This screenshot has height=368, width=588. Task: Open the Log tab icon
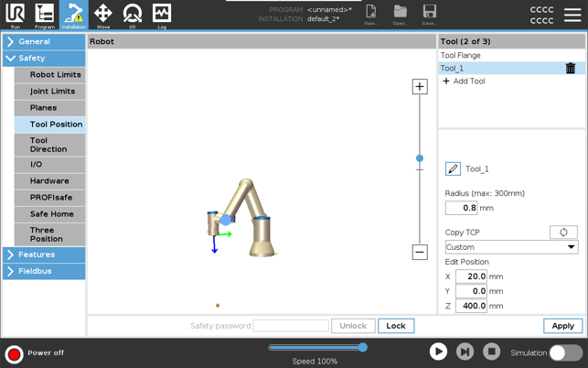pyautogui.click(x=162, y=15)
